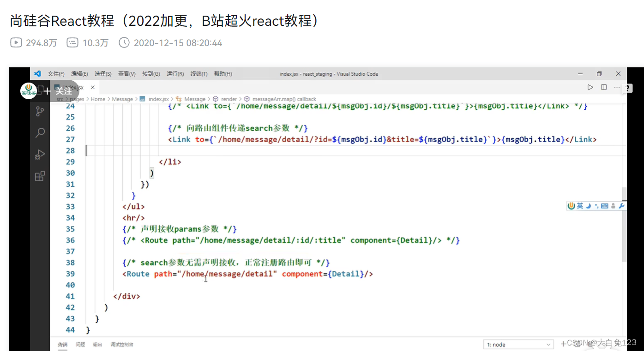Open the 运行(R) menu
This screenshot has width=644, height=351.
(x=175, y=74)
